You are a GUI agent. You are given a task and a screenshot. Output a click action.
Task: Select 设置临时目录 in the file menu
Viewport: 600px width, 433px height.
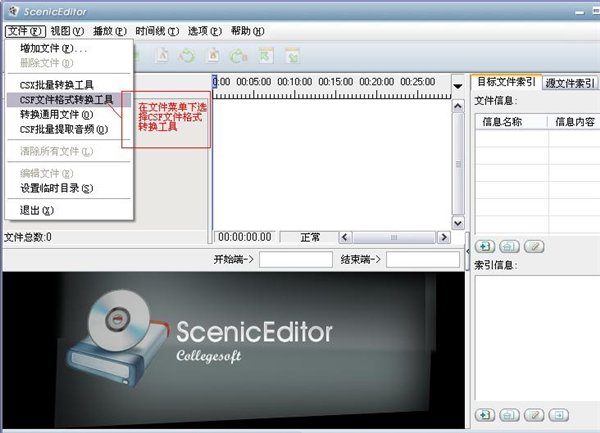coord(69,188)
